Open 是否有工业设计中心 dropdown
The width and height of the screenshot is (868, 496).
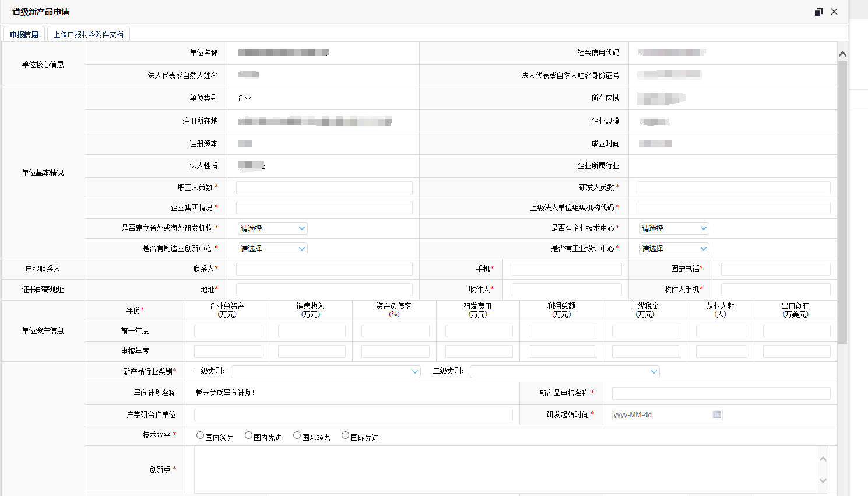click(674, 249)
